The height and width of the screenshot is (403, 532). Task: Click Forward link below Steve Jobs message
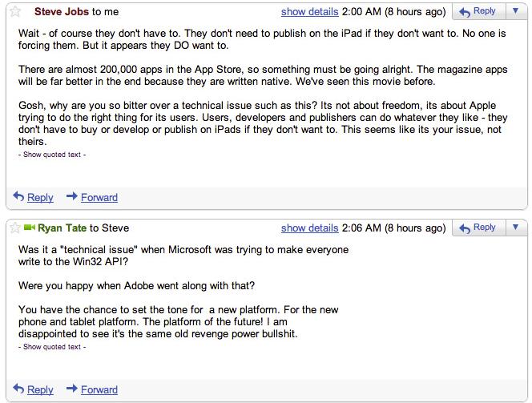click(99, 197)
